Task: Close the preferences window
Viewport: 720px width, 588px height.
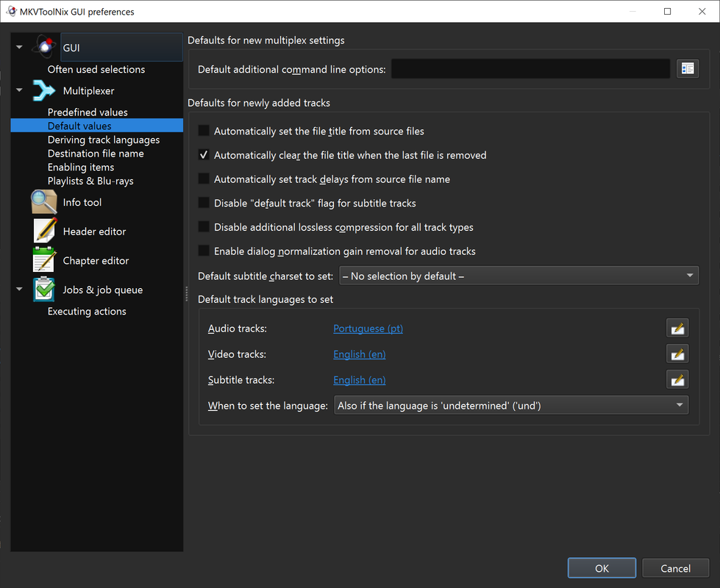Action: [702, 12]
